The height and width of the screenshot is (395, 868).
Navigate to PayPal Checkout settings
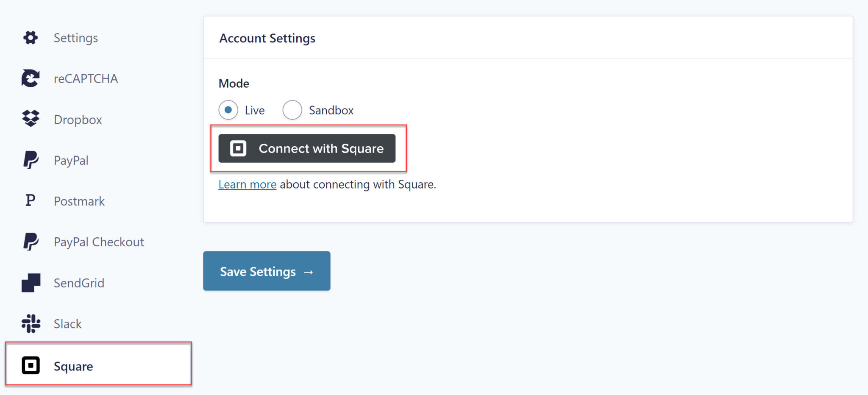98,241
